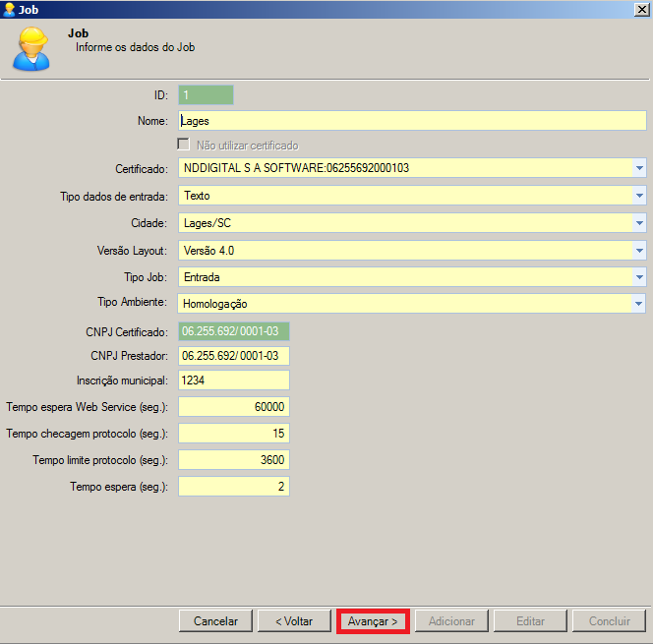Image resolution: width=653 pixels, height=644 pixels.
Task: Expand the Tipo dados de entrada dropdown
Action: pos(638,196)
